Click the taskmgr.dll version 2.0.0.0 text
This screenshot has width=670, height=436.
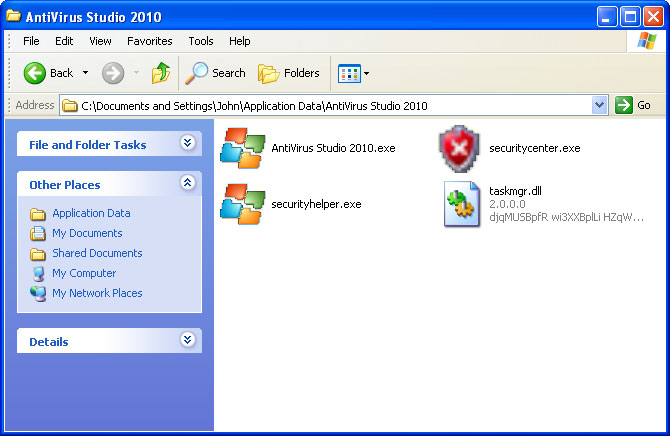(x=507, y=204)
